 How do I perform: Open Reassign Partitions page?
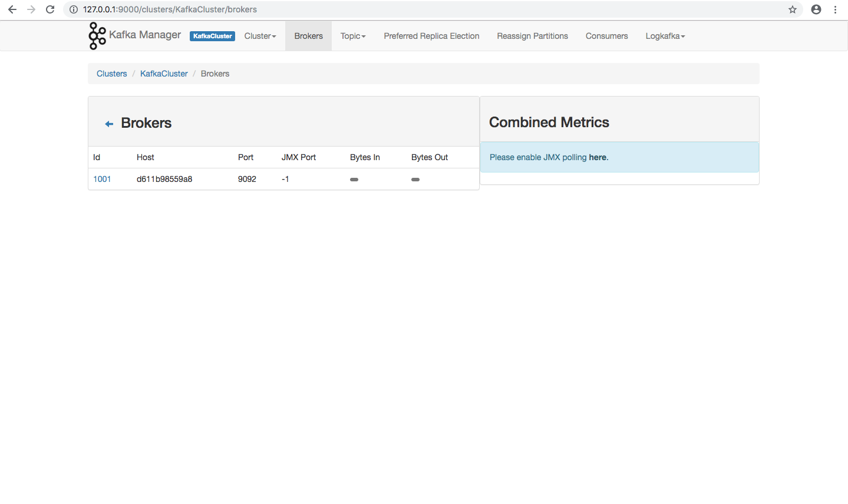coord(533,36)
